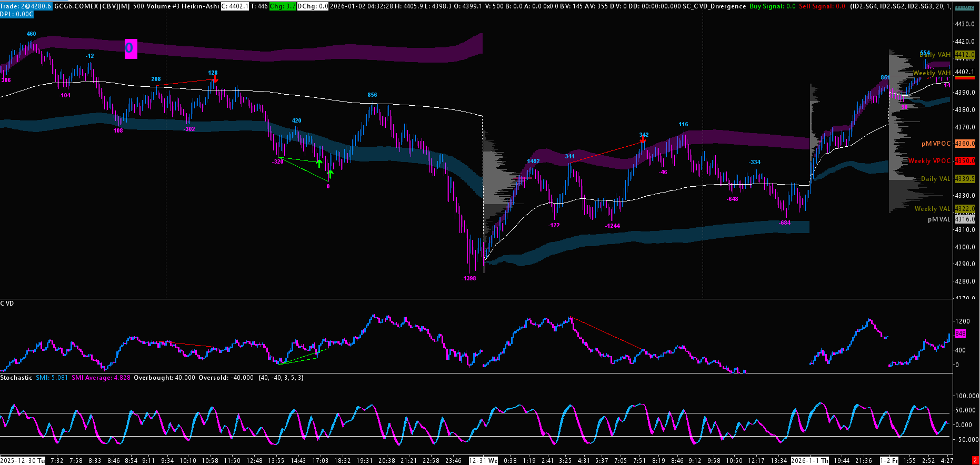This screenshot has width=980, height=465.
Task: Select the Daily VAL line label
Action: coord(935,179)
